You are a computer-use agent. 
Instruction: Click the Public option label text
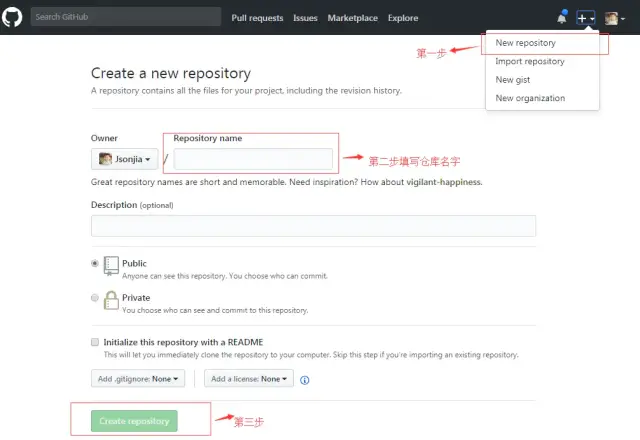coord(134,263)
